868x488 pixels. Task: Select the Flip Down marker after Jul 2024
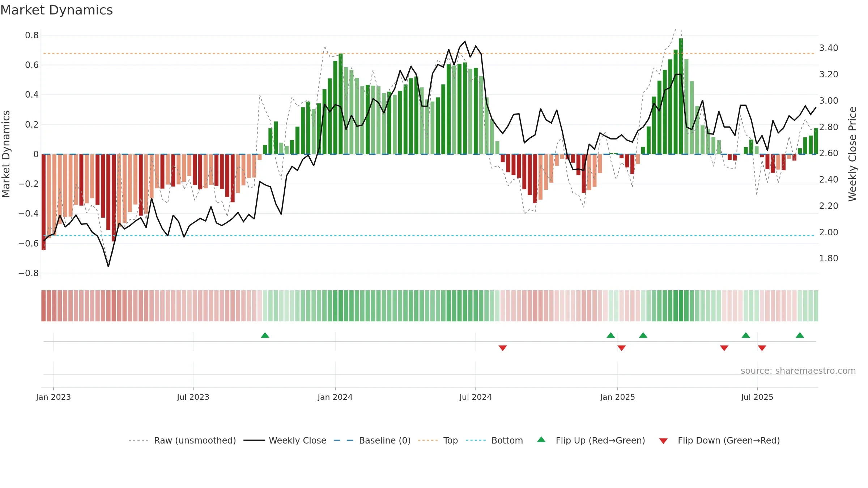coord(503,348)
